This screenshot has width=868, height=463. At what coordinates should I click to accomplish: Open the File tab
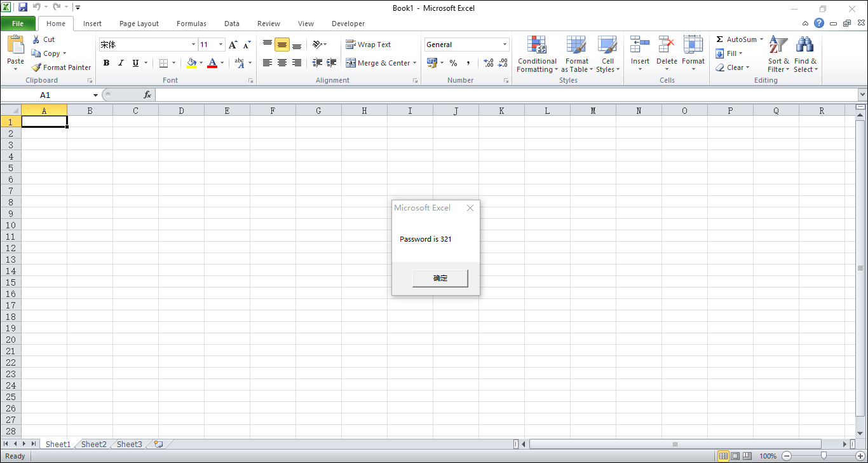click(x=18, y=24)
